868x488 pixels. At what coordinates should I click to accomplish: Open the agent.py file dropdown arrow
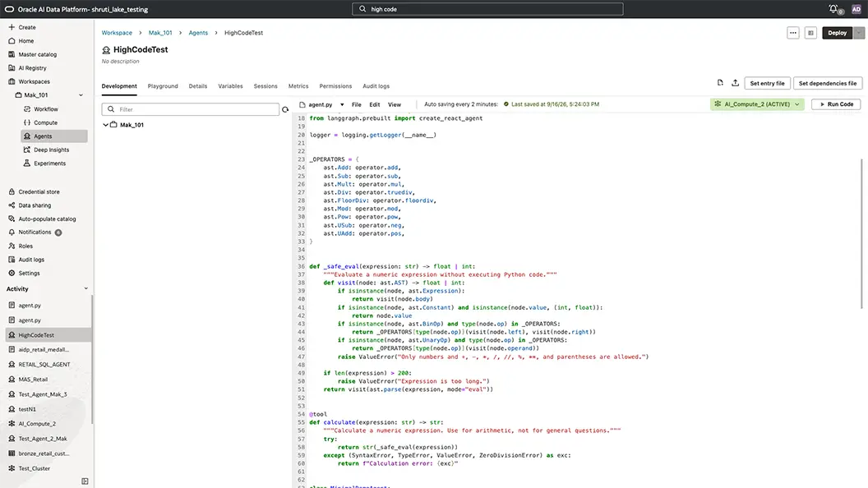(x=342, y=104)
